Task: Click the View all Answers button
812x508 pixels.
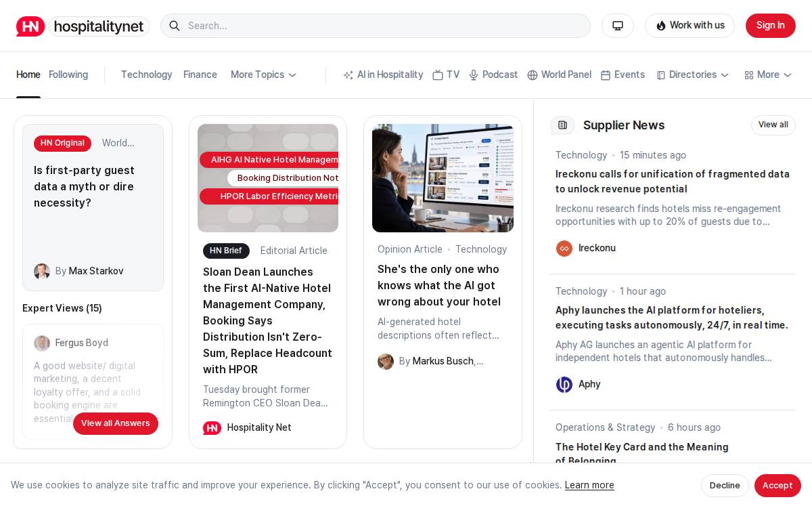Action: pyautogui.click(x=116, y=423)
